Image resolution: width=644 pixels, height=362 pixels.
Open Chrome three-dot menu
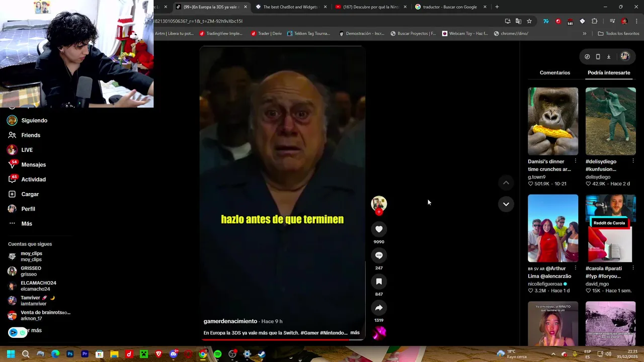pos(637,21)
